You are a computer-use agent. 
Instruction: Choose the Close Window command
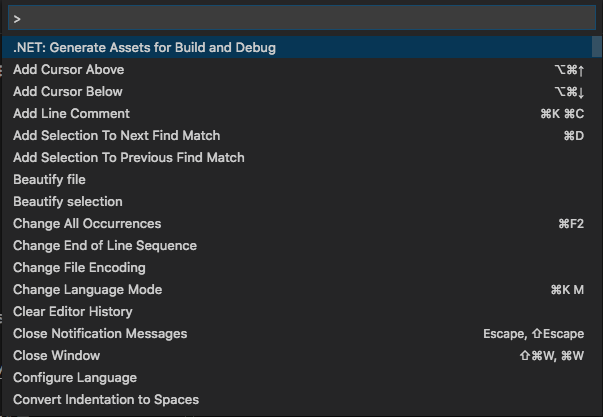pos(297,355)
